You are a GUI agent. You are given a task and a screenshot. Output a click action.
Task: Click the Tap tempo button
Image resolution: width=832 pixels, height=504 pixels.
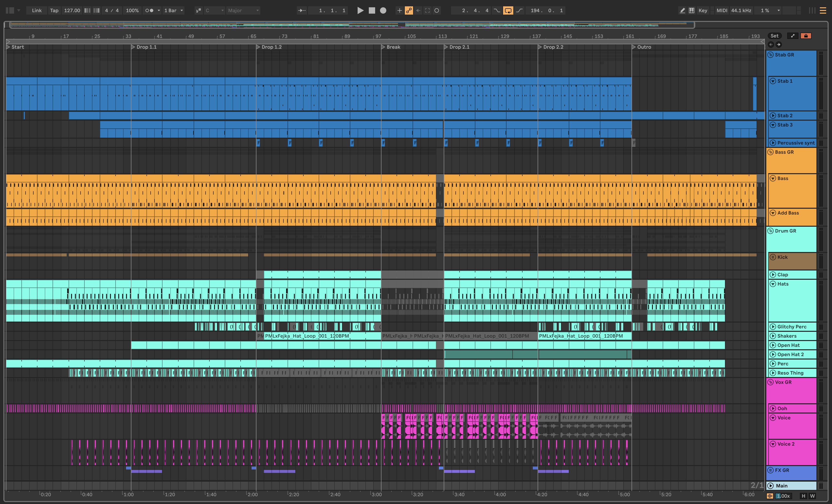click(54, 10)
